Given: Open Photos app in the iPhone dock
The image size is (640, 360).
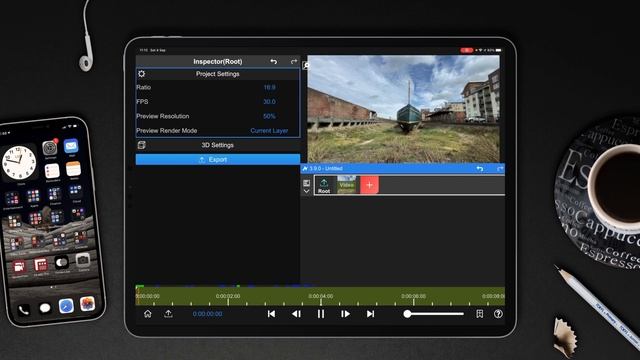Looking at the screenshot, I should (x=87, y=304).
